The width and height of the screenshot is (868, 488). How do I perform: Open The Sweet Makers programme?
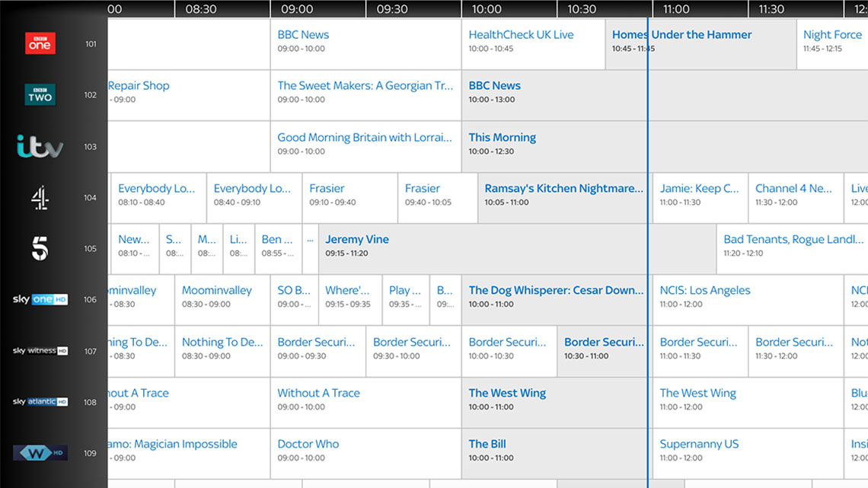pos(366,94)
